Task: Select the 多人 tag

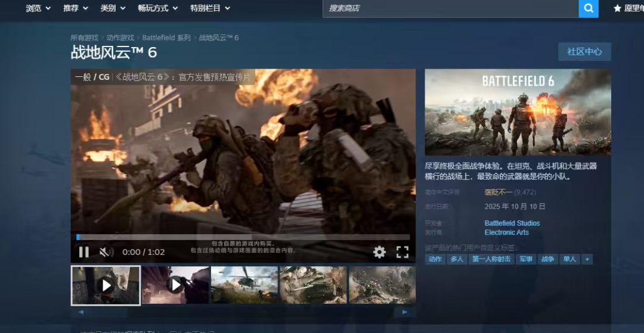Action: (457, 259)
